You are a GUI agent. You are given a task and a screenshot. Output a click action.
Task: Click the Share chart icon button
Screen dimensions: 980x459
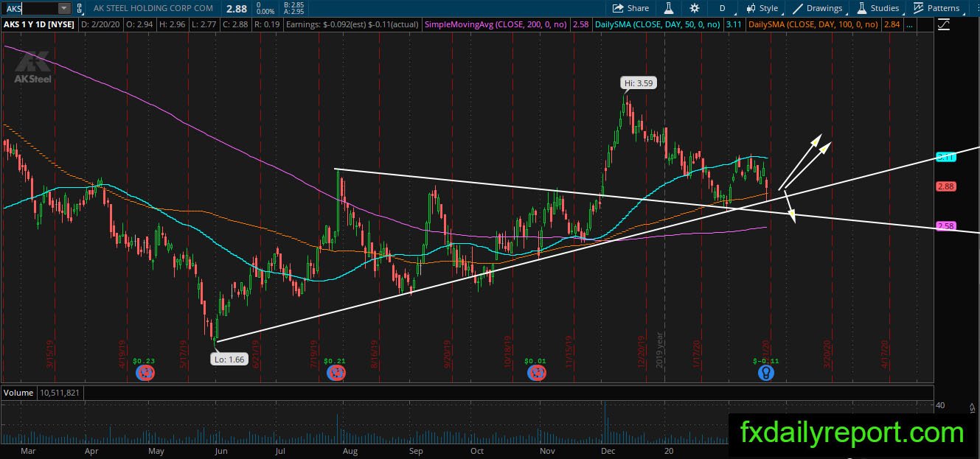point(630,8)
